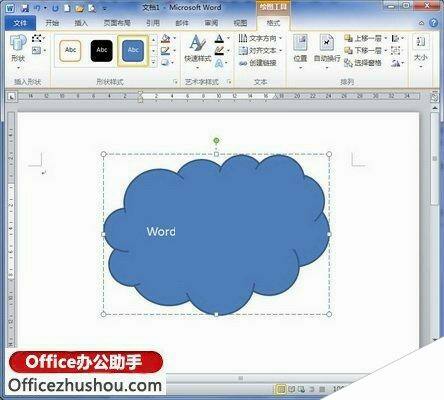Screen dimensions: 444x400
Task: Open the Word Help question mark icon
Action: tap(433, 23)
